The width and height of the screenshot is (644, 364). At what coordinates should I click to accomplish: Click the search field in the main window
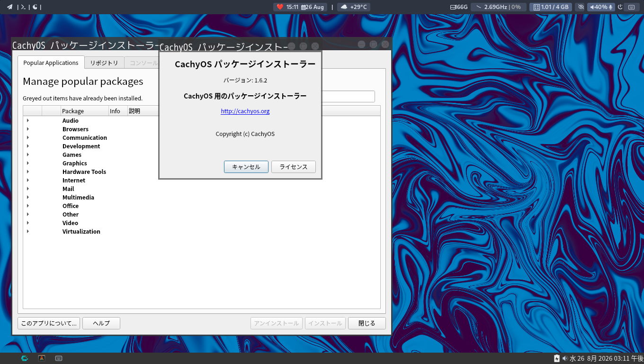[x=348, y=96]
